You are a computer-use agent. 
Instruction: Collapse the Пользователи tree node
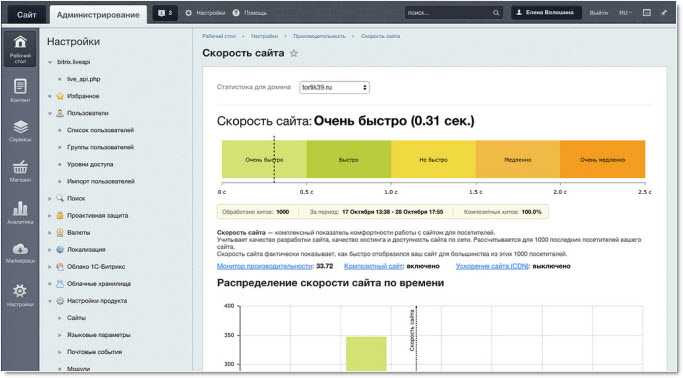50,113
